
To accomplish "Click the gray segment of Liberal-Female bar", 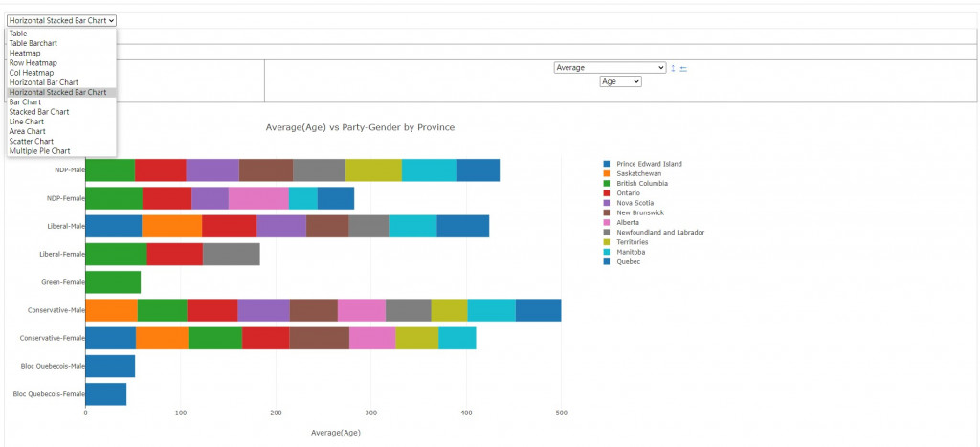I will (232, 255).
